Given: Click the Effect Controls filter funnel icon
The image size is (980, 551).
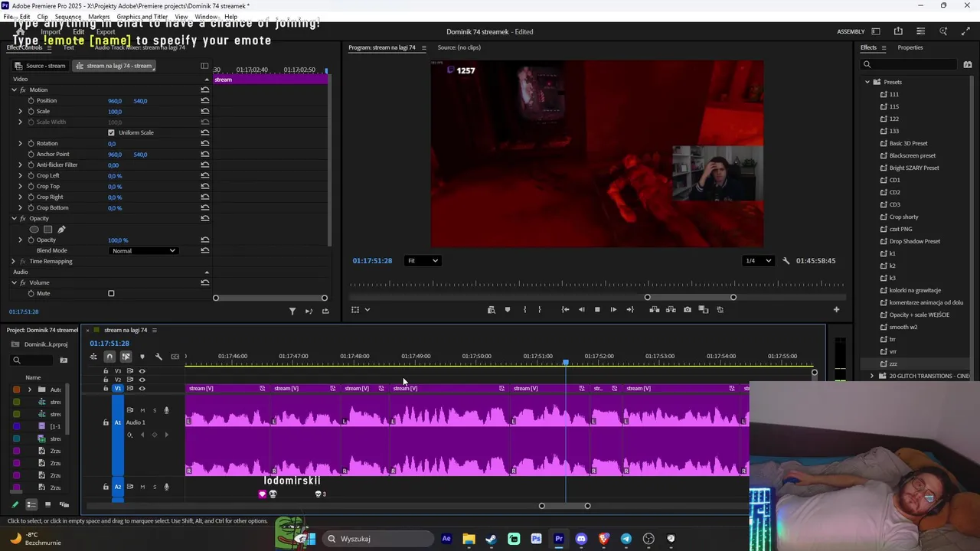Looking at the screenshot, I should 292,311.
